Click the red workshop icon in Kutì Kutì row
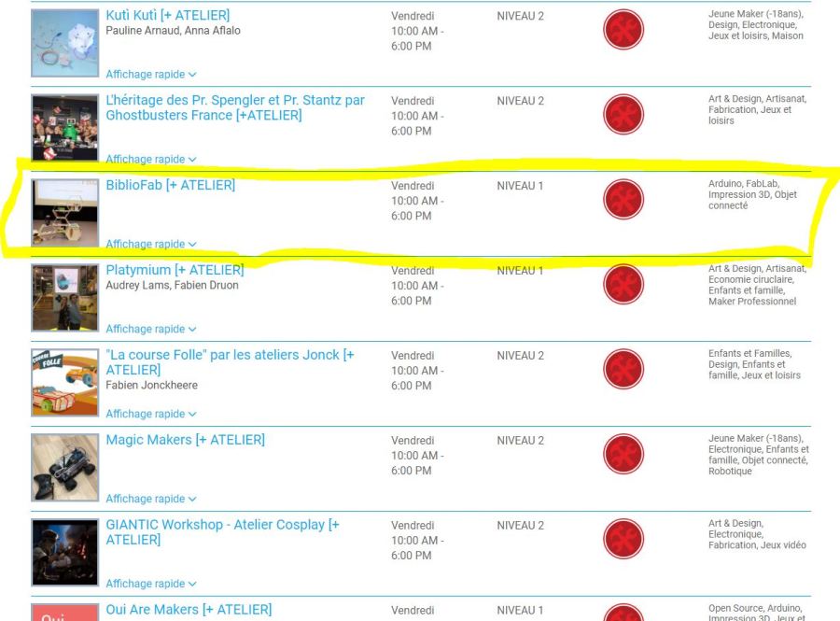The height and width of the screenshot is (621, 840). click(x=623, y=30)
